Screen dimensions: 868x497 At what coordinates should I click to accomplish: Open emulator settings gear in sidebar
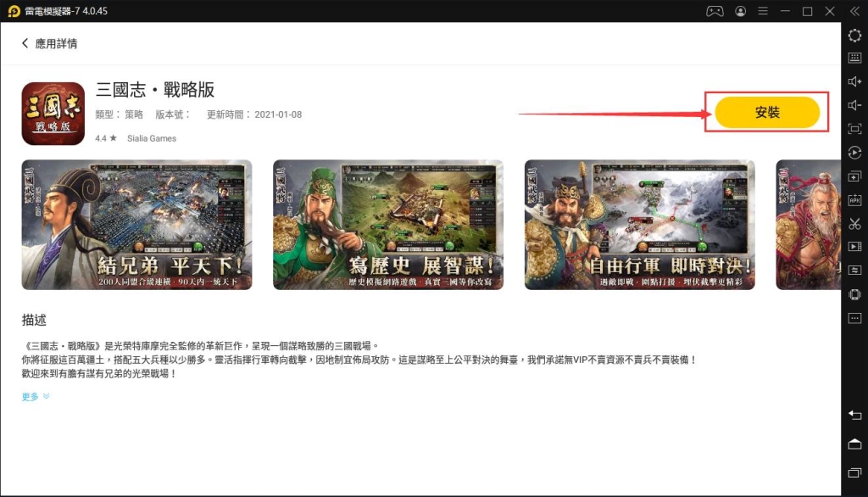click(854, 36)
